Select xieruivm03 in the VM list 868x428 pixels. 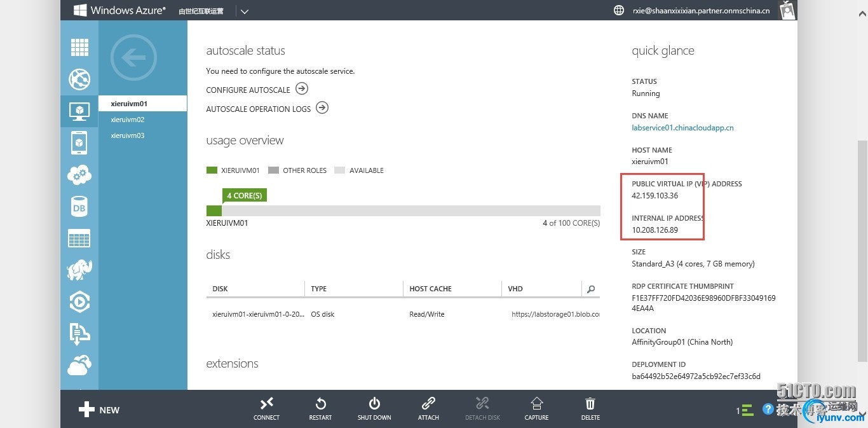click(x=143, y=135)
